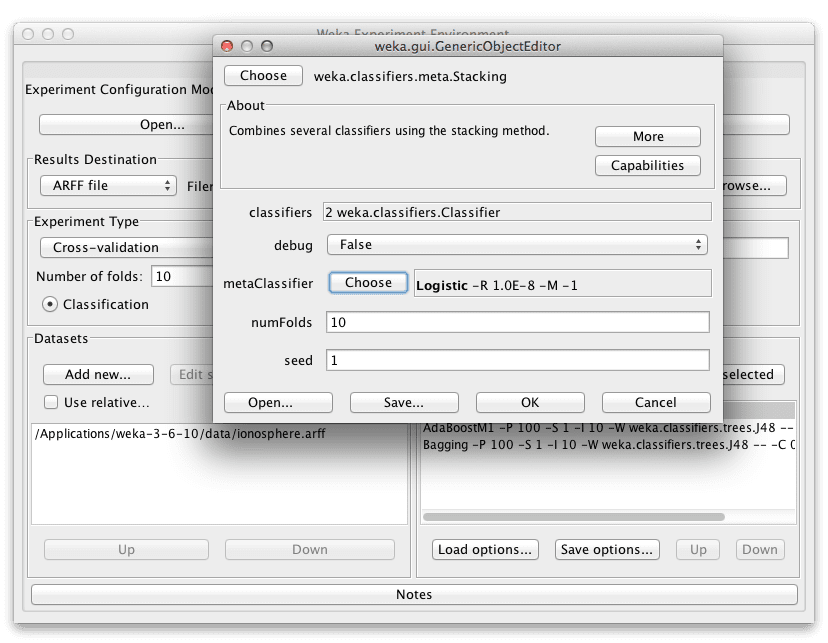The width and height of the screenshot is (828, 643).
Task: Click the numFolds input field
Action: click(x=518, y=322)
